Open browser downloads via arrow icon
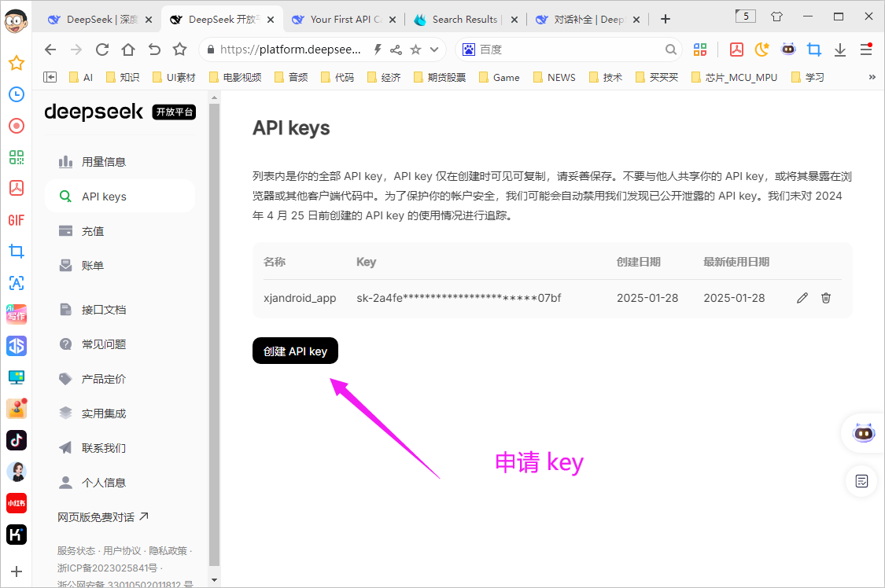The height and width of the screenshot is (588, 885). (x=840, y=49)
